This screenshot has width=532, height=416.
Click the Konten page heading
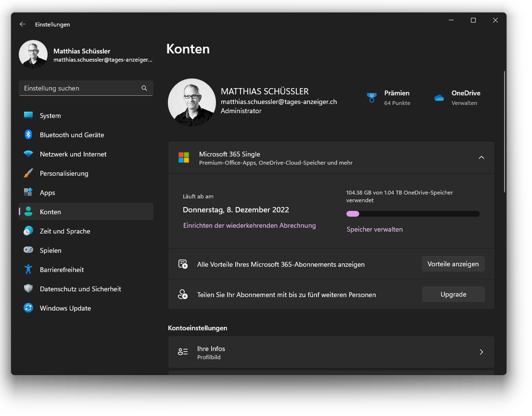[188, 49]
